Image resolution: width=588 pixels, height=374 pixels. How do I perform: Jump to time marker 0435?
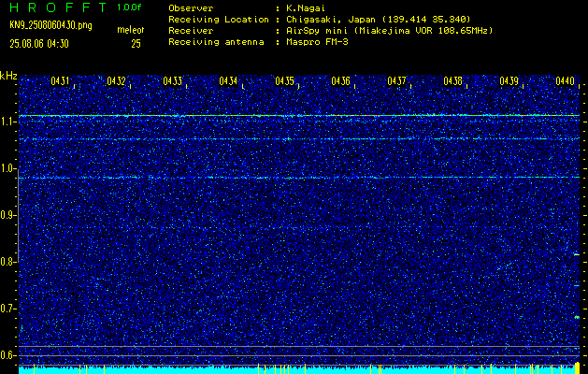tap(284, 81)
